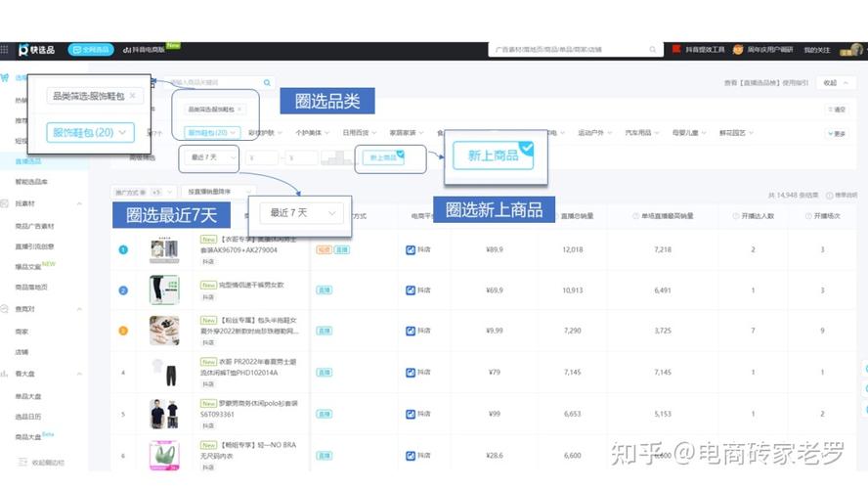Open the 个护美体 category dropdown
868x489 pixels.
pos(312,133)
